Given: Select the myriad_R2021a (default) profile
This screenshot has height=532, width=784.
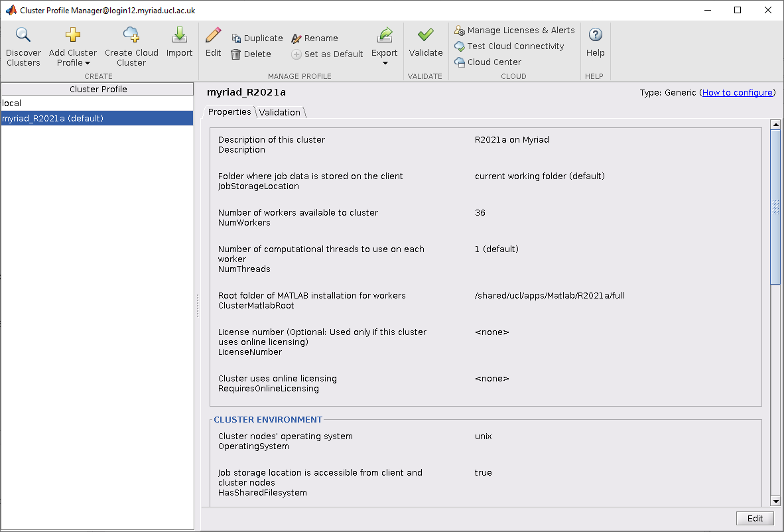Looking at the screenshot, I should [98, 118].
